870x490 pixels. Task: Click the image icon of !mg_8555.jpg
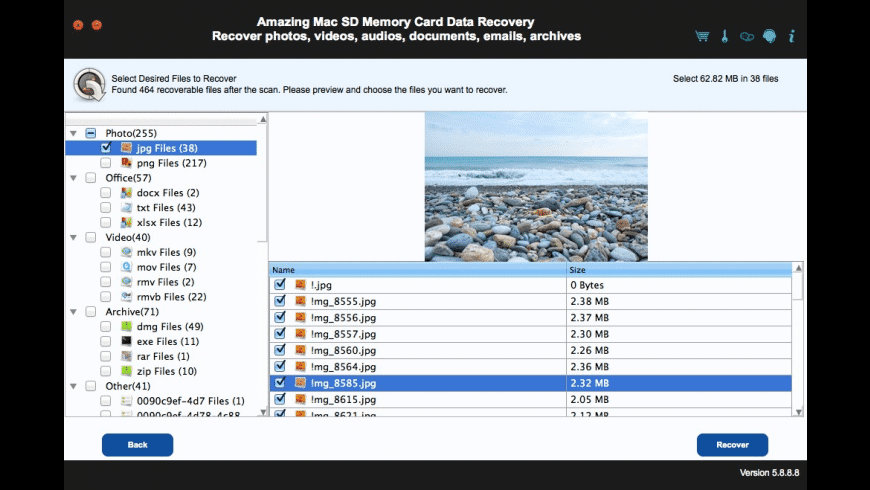(x=300, y=301)
